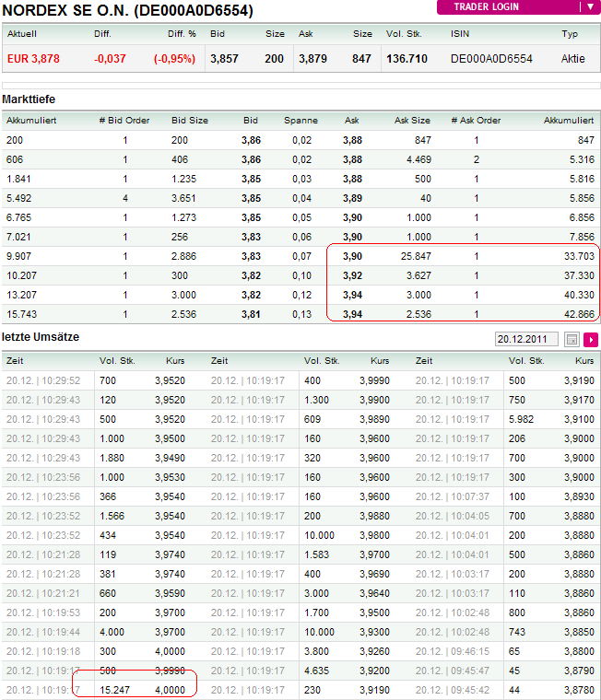The image size is (601, 700).
Task: Click the Markttiefe section heading
Action: point(29,99)
